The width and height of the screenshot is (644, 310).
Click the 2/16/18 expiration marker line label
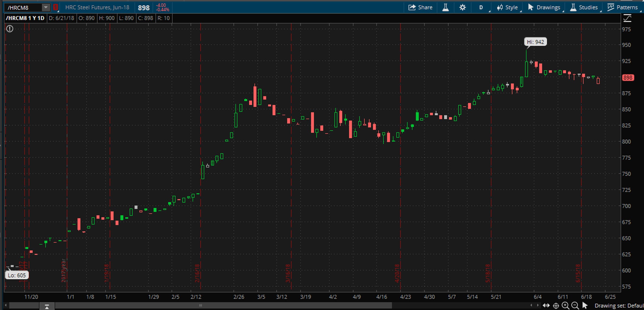[197, 273]
